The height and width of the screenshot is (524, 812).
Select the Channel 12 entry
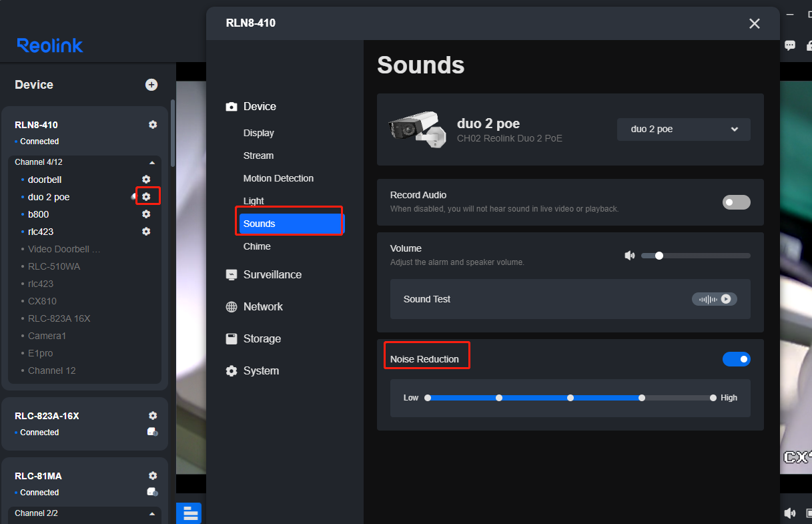pyautogui.click(x=52, y=370)
